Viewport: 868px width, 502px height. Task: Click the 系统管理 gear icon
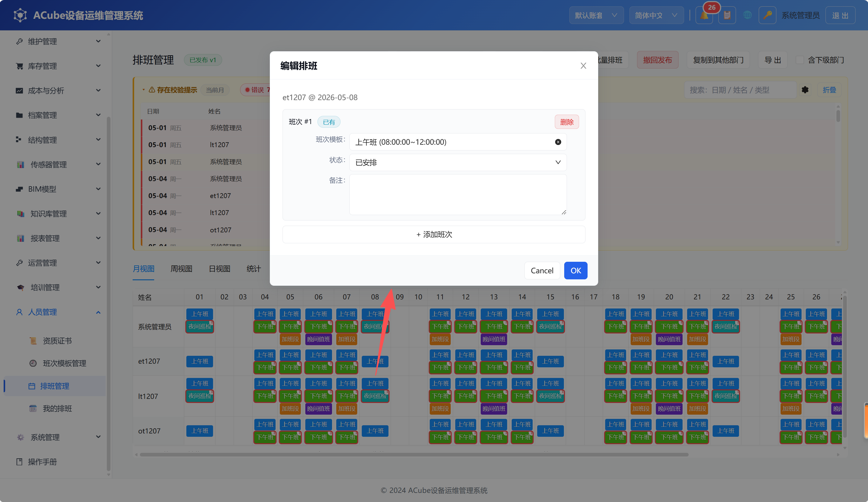coord(21,437)
